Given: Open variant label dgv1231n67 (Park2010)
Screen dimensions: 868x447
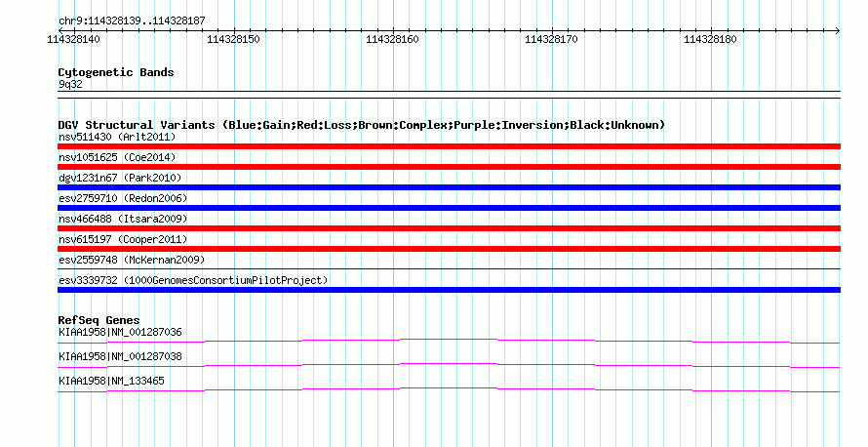Looking at the screenshot, I should tap(120, 178).
